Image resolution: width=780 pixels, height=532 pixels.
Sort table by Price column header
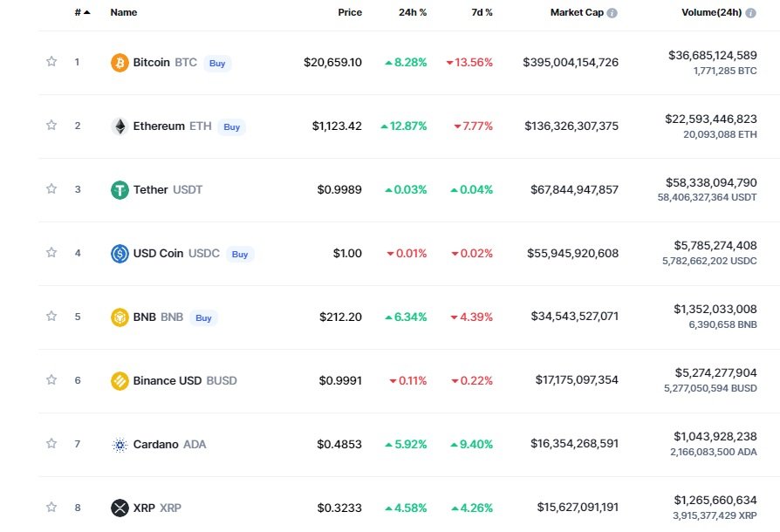[x=350, y=12]
